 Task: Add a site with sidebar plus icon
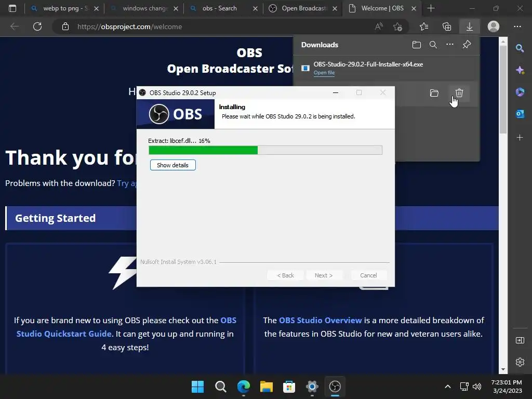[520, 137]
